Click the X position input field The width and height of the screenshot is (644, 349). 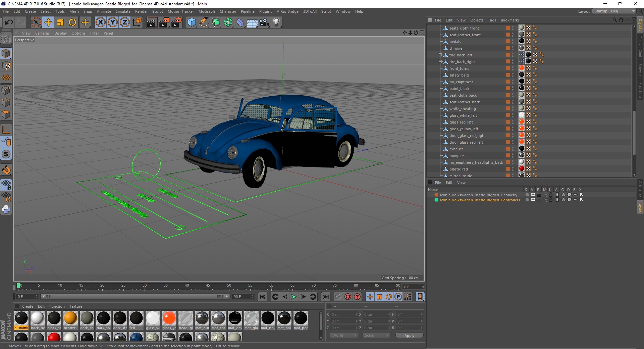tap(343, 314)
